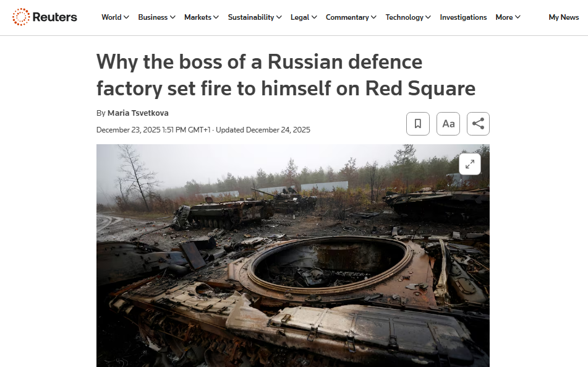Open the More menu label

[x=504, y=17]
